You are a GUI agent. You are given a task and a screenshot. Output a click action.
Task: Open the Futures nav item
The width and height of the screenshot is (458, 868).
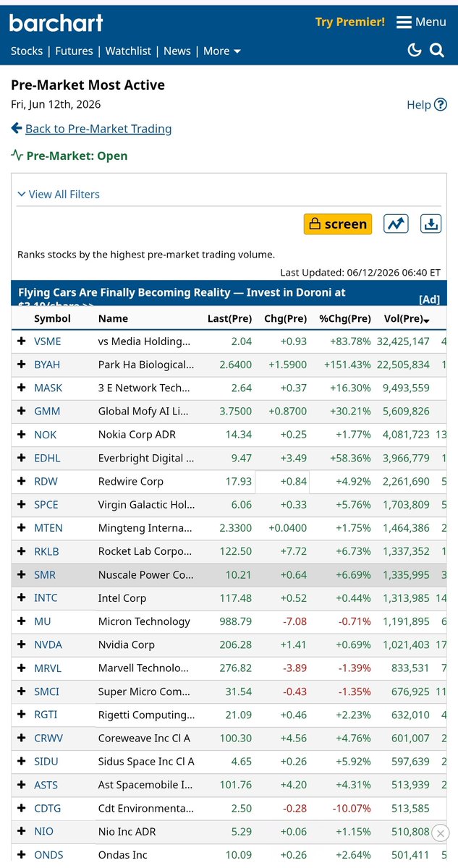(x=75, y=51)
